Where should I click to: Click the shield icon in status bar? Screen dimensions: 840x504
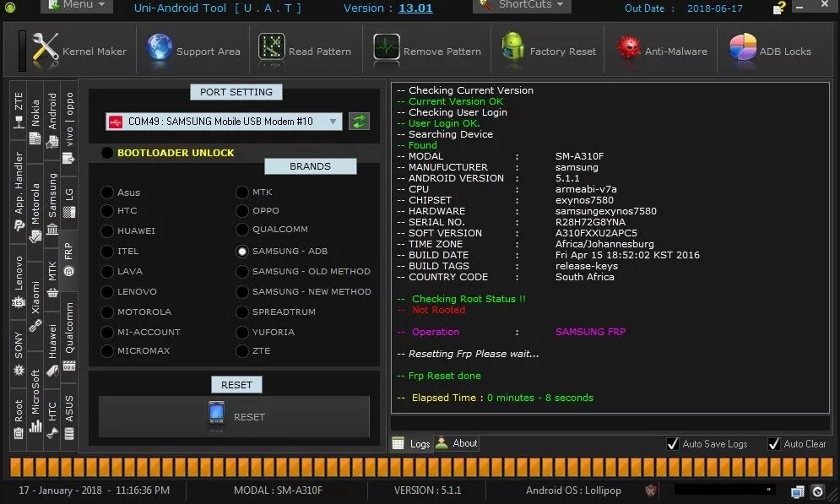650,490
